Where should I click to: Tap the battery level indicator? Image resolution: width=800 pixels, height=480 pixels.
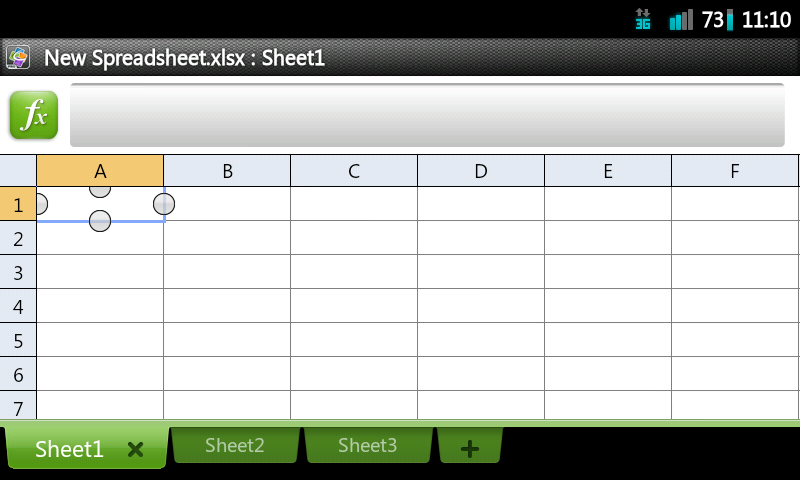(x=718, y=20)
